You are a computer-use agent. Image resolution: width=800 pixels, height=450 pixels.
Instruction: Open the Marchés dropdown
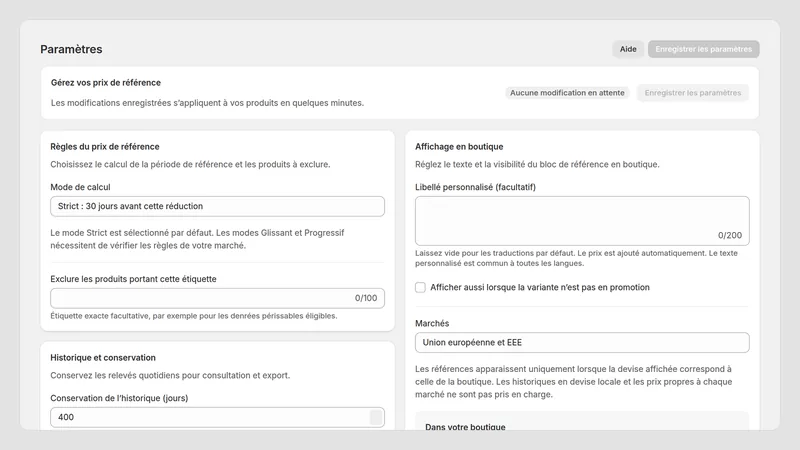(582, 342)
